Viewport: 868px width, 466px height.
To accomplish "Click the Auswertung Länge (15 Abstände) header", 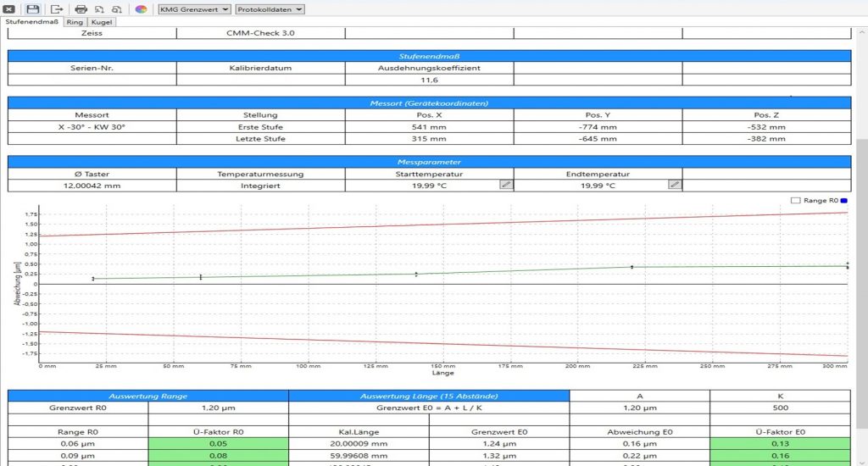I will [x=429, y=396].
